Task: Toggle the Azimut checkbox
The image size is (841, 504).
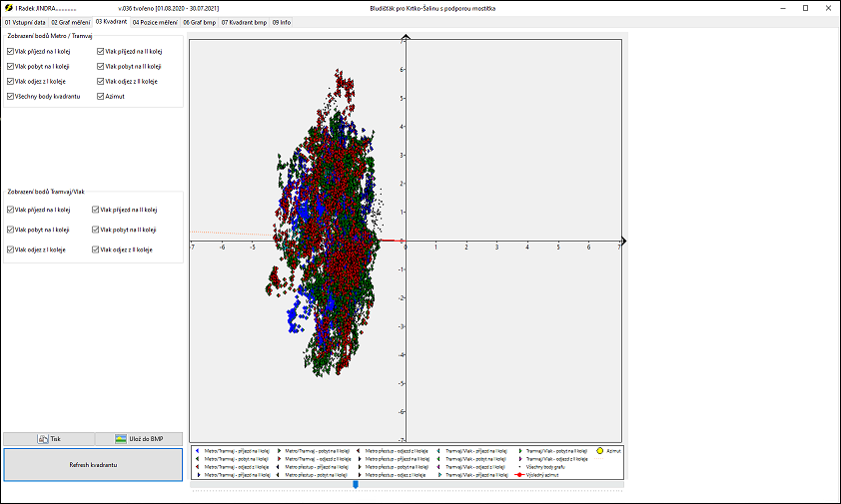Action: [101, 97]
